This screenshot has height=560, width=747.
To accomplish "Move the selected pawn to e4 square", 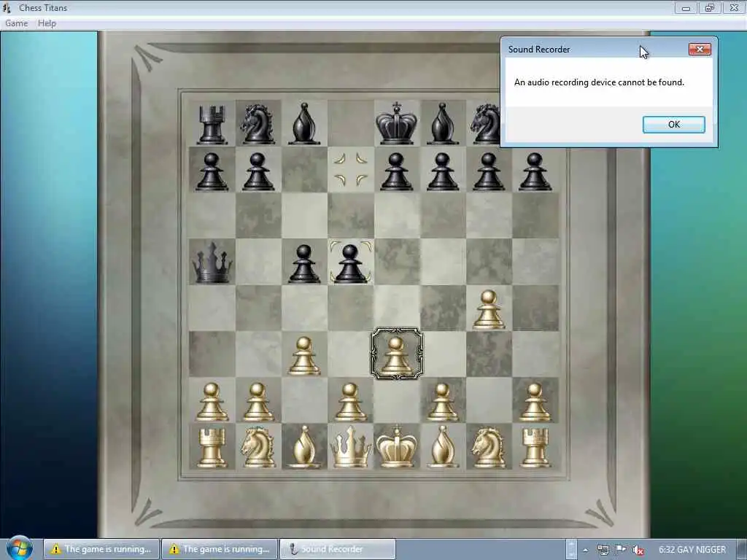I will (x=396, y=308).
